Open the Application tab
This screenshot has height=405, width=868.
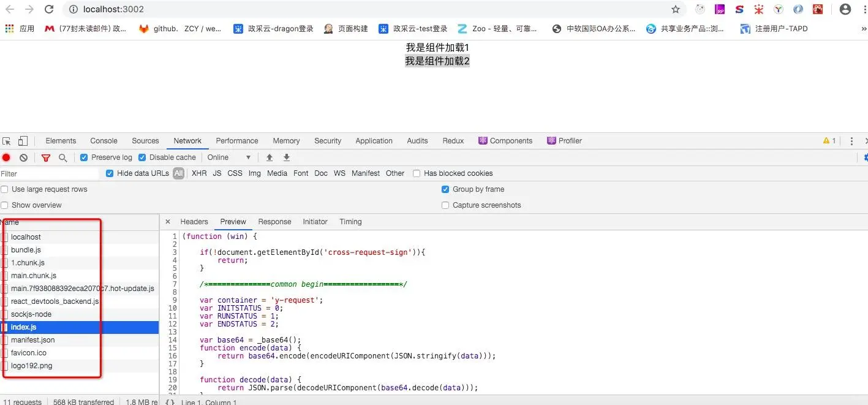[x=374, y=141]
